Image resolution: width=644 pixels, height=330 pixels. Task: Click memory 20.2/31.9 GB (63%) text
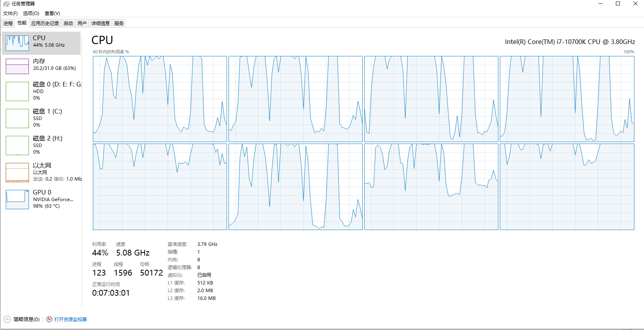pos(54,68)
